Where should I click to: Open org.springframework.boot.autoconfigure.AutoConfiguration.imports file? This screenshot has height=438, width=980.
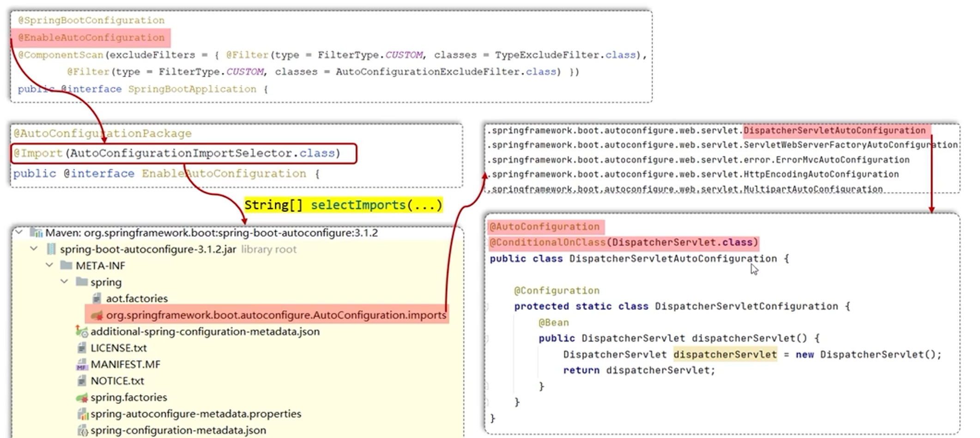tap(276, 315)
